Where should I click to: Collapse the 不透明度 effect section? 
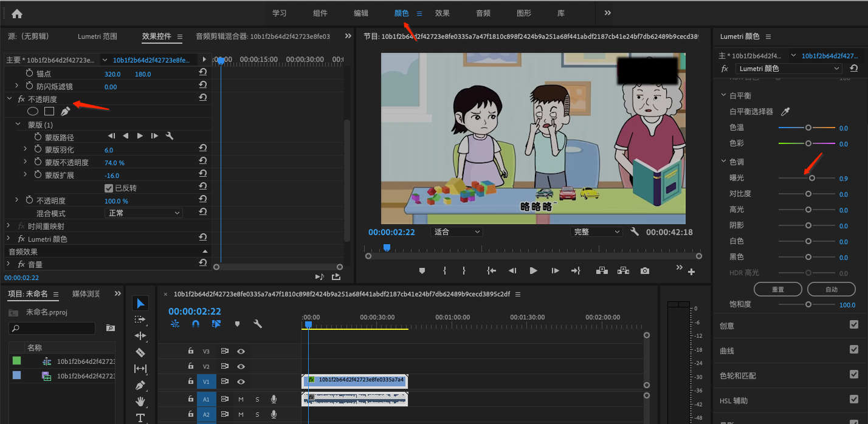tap(10, 99)
